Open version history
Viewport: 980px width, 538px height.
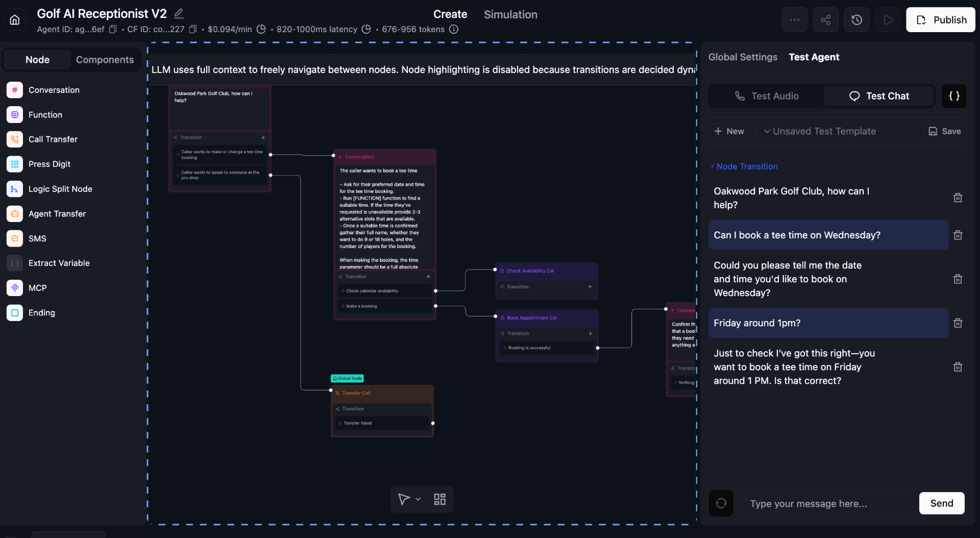pos(856,20)
